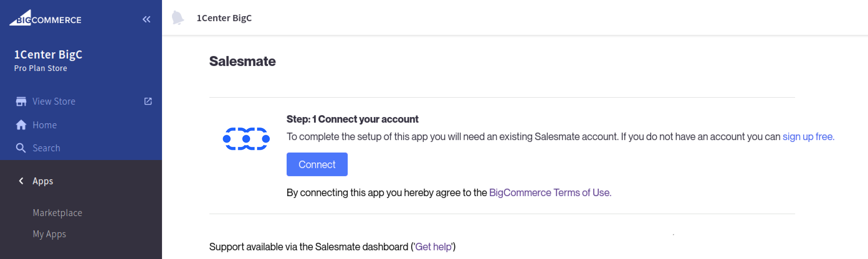868x259 pixels.
Task: Click the Home house icon
Action: pyautogui.click(x=21, y=125)
